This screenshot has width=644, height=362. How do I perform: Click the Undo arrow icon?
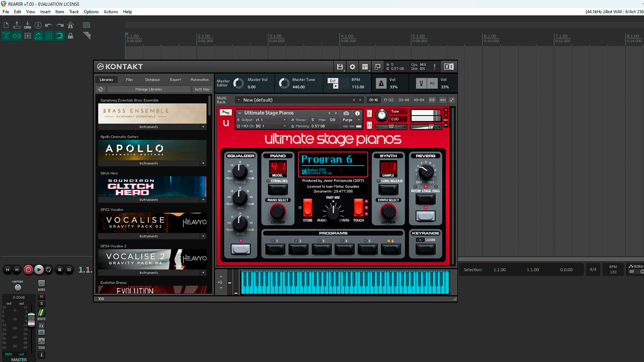[49, 25]
